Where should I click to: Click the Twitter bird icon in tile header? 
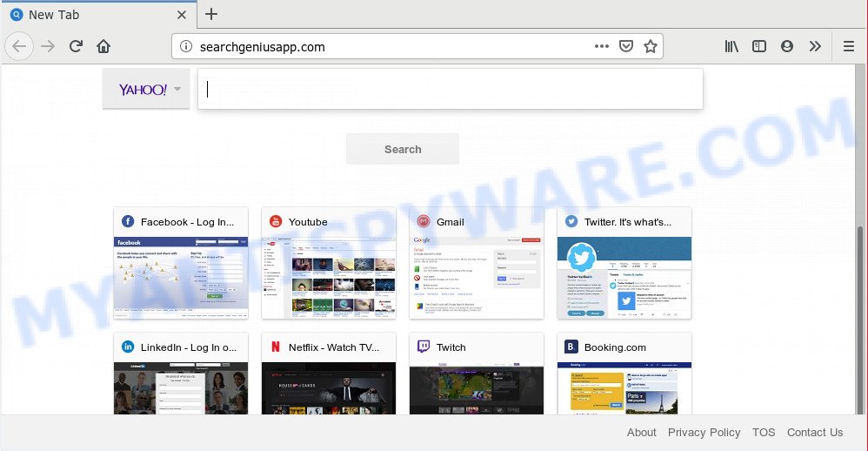(x=571, y=222)
